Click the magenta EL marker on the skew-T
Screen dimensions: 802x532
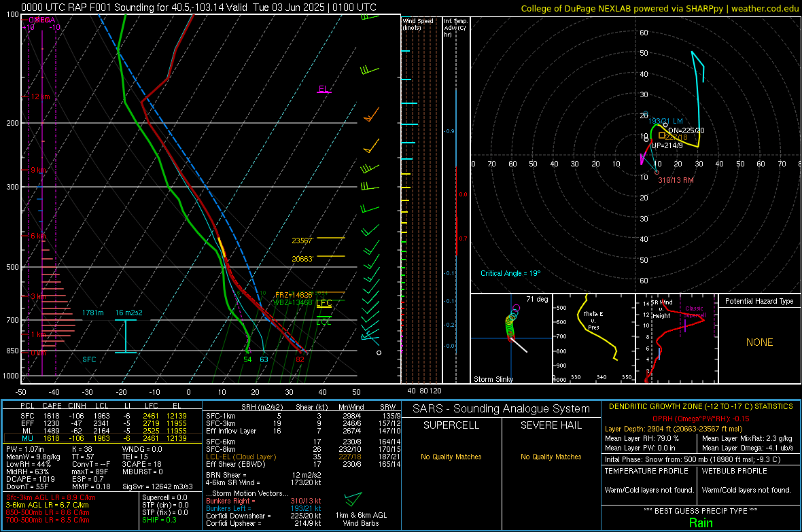point(324,89)
